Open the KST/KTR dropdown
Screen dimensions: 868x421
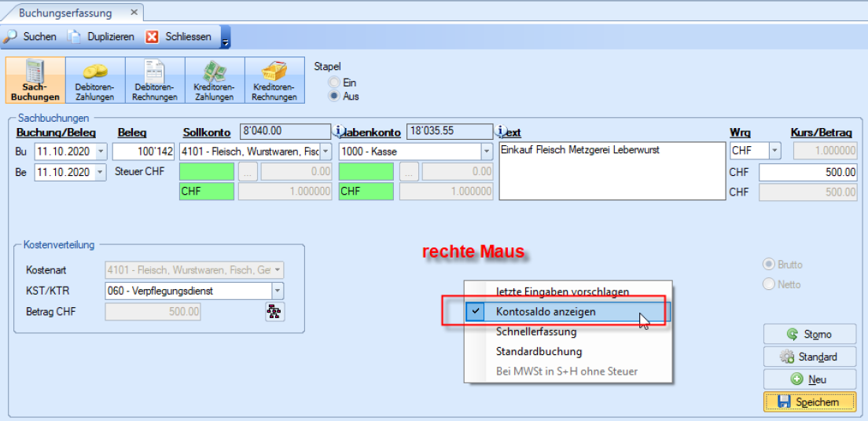pyautogui.click(x=278, y=291)
